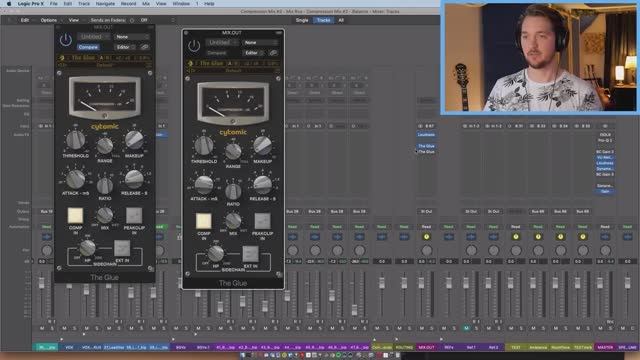Click Range knob in left Glue plugin
This screenshot has width=640, height=360.
105,146
